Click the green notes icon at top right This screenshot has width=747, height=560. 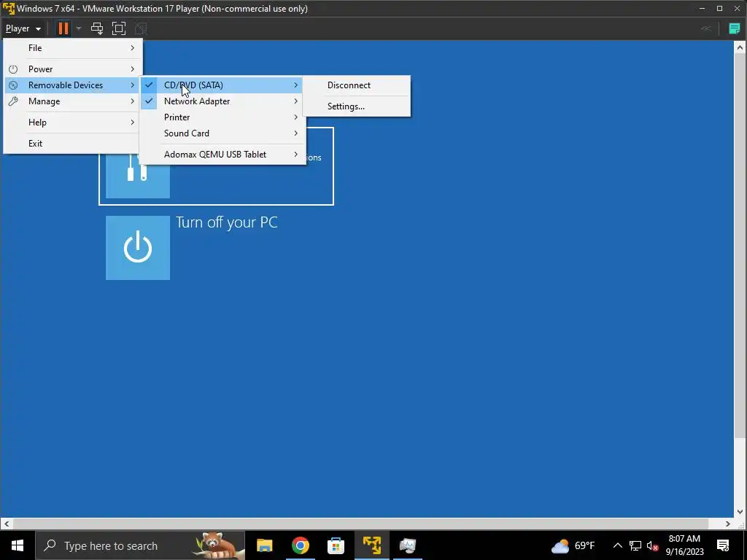point(735,28)
